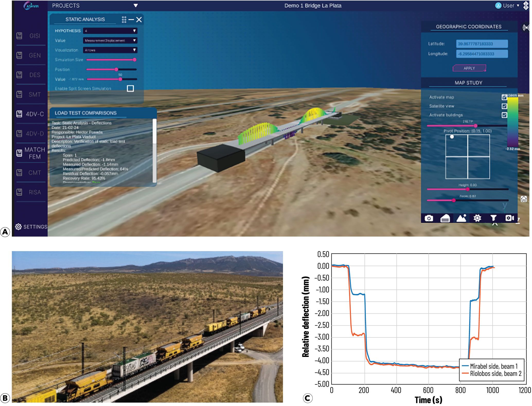The image size is (532, 406).
Task: Click the pivot position white dot
Action: coord(452,137)
